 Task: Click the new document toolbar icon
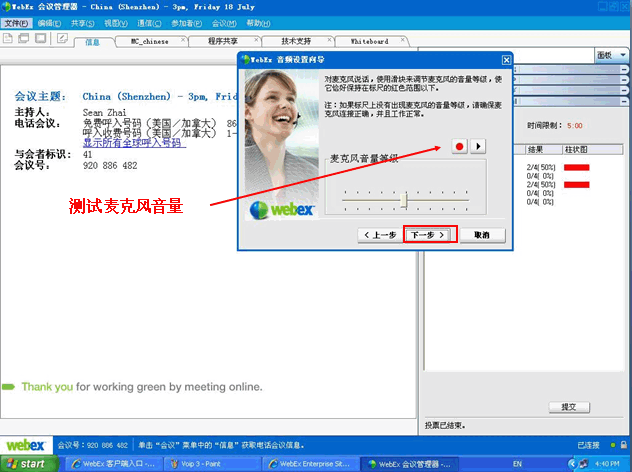point(8,39)
